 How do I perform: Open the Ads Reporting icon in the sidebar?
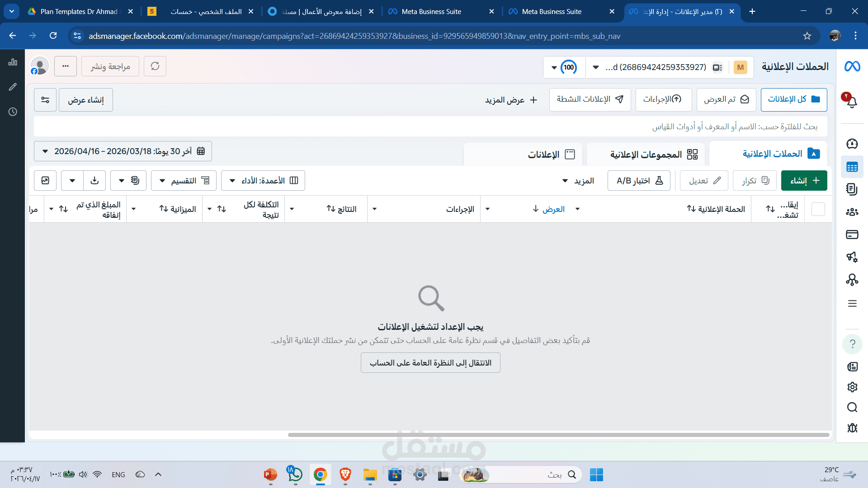click(852, 189)
